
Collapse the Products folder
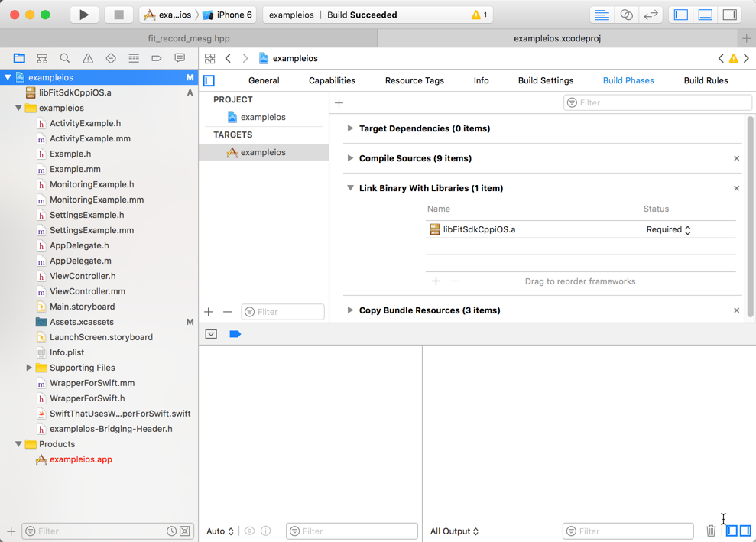pos(18,444)
